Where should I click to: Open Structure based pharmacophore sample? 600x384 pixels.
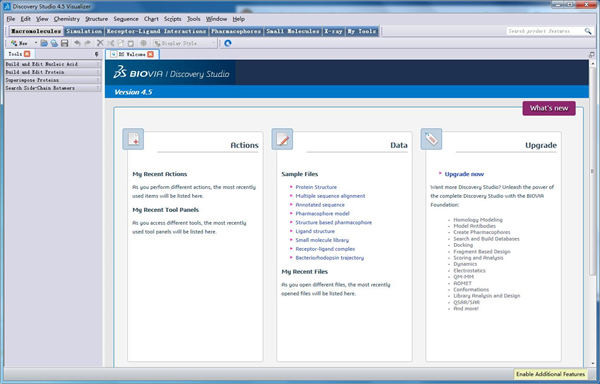[333, 222]
